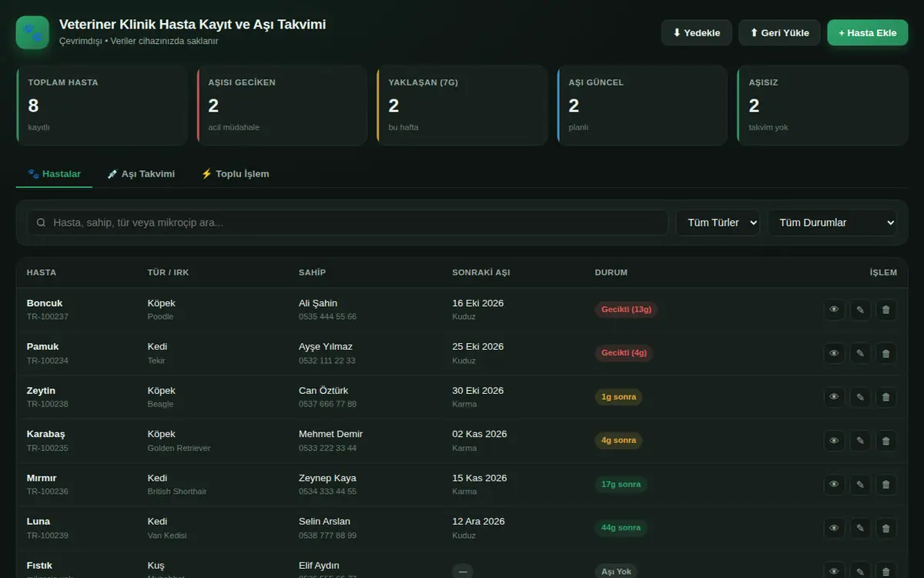Select the Aşı Güncel summary card

click(x=642, y=106)
